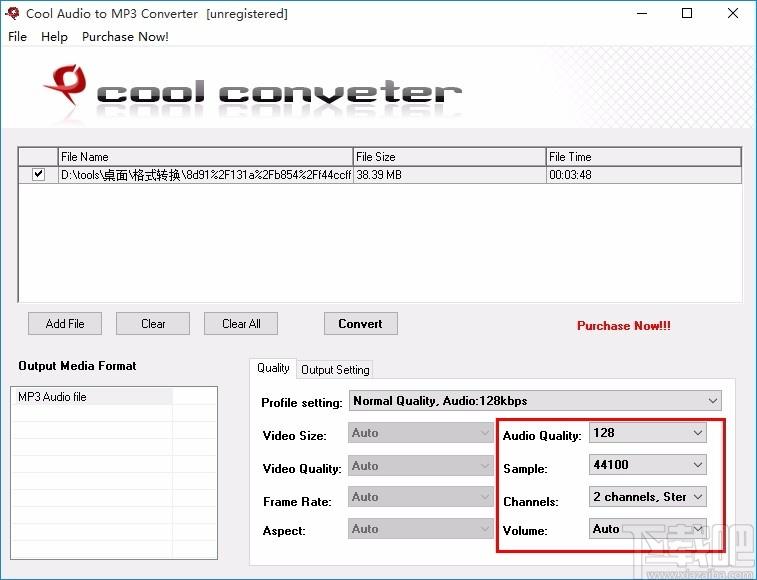
Task: Minimize the converter window
Action: pyautogui.click(x=642, y=14)
